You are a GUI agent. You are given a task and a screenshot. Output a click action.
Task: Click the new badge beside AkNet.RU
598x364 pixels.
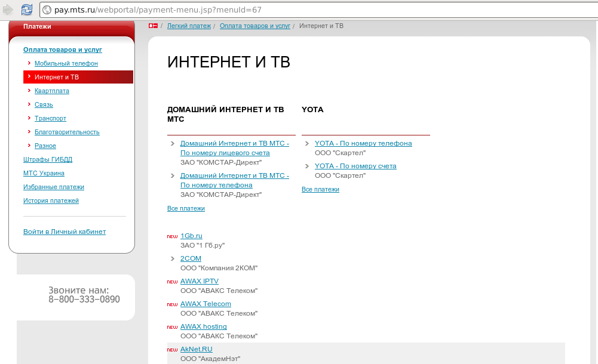point(173,350)
